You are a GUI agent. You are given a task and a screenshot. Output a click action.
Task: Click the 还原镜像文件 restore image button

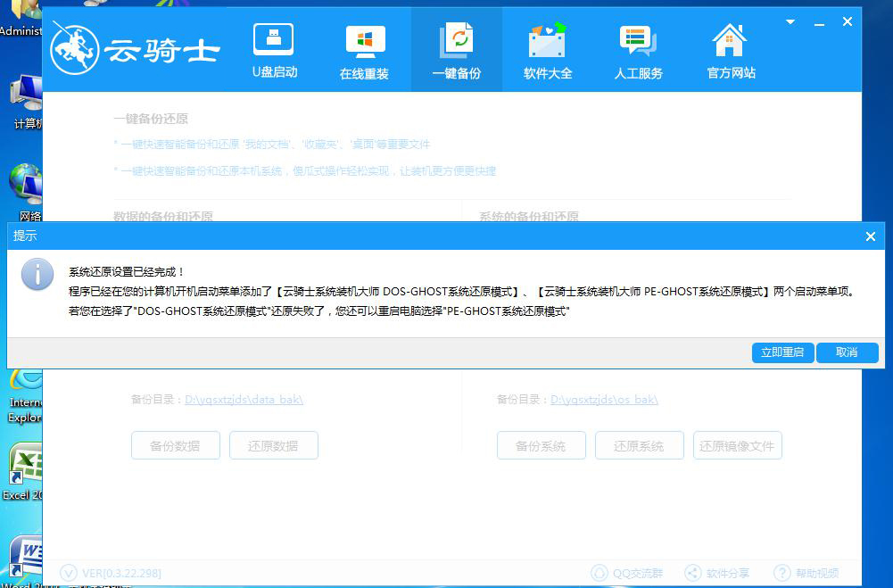[x=737, y=445]
